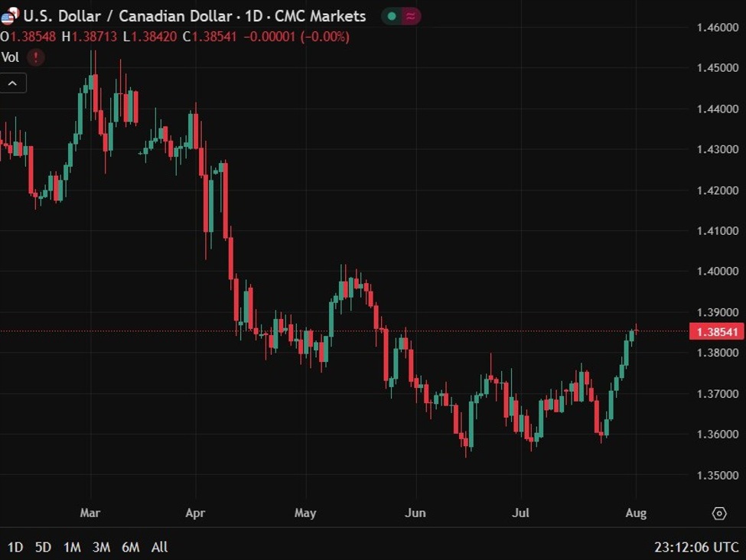
Task: Click the 1.37000 price axis label
Action: [718, 393]
